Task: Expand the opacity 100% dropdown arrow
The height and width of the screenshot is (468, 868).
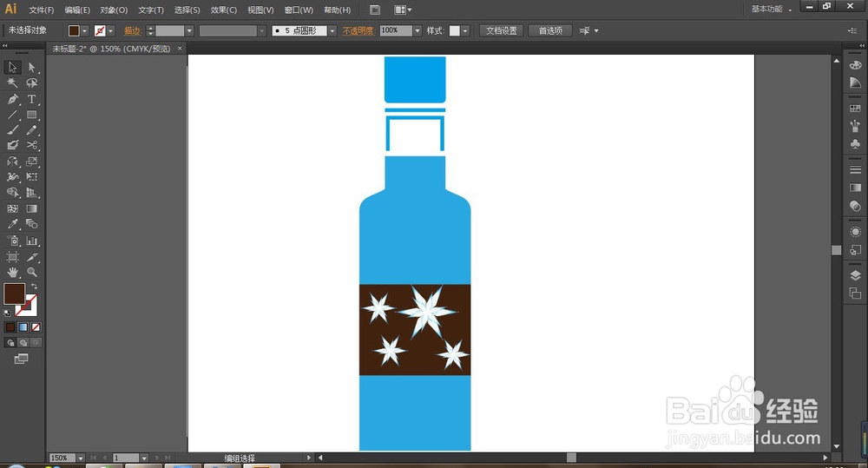Action: [x=418, y=31]
